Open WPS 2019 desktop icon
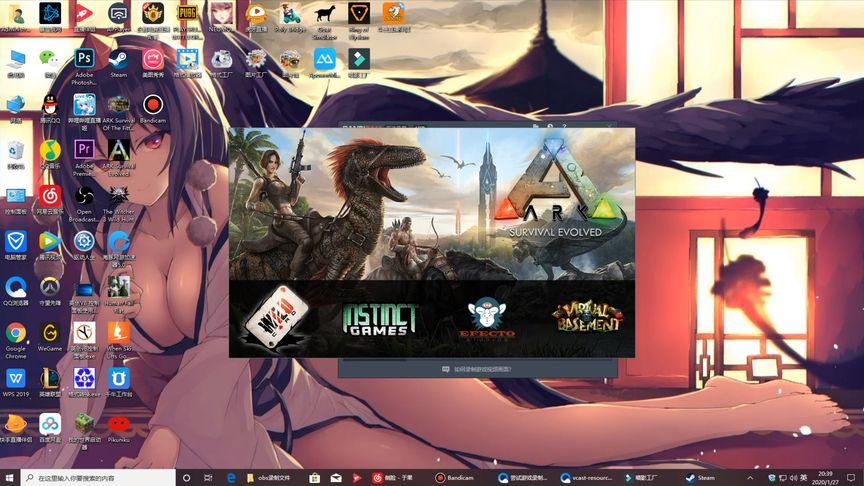864x486 pixels. pos(16,379)
